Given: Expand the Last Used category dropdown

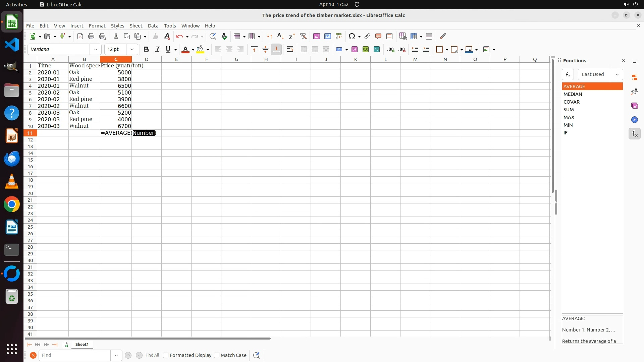Looking at the screenshot, I should click(x=600, y=74).
